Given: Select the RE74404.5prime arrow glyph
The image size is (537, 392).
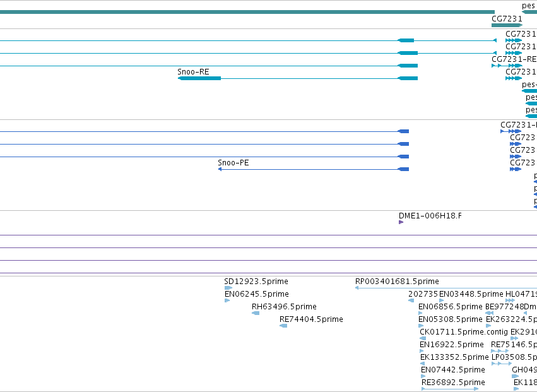Looking at the screenshot, I should [x=283, y=326].
